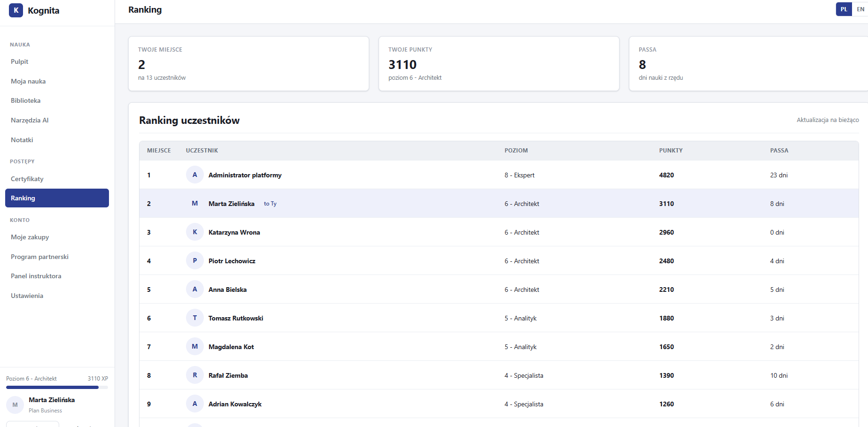Viewport: 868px width, 427px height.
Task: Open Moje zakupy
Action: 57,237
